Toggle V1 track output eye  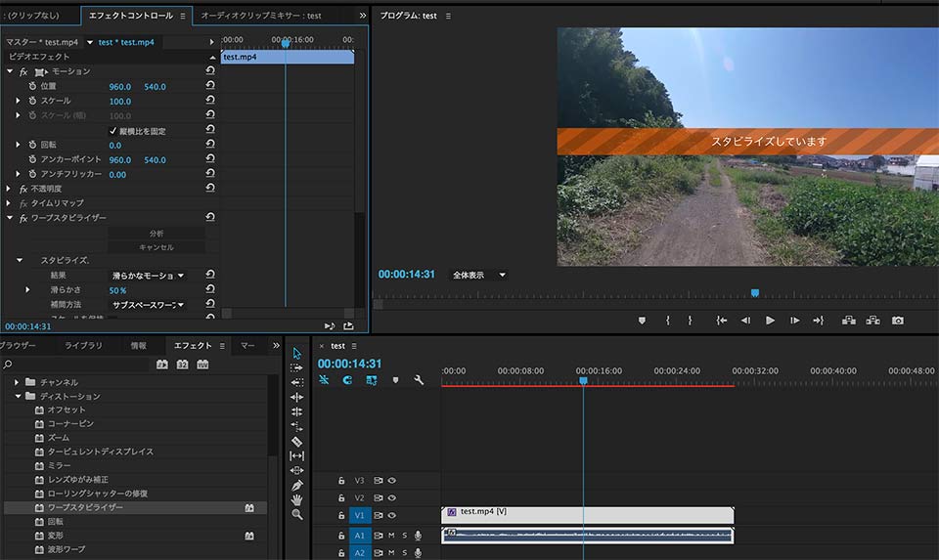(392, 515)
